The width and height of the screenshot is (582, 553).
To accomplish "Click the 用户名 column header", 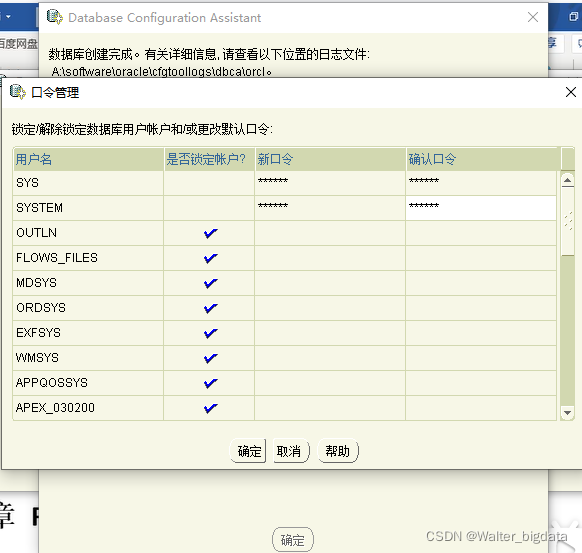I will [88, 159].
